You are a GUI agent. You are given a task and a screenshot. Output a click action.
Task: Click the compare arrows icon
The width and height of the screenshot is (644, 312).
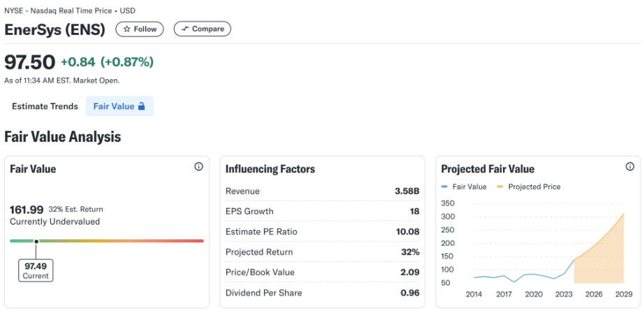point(185,29)
